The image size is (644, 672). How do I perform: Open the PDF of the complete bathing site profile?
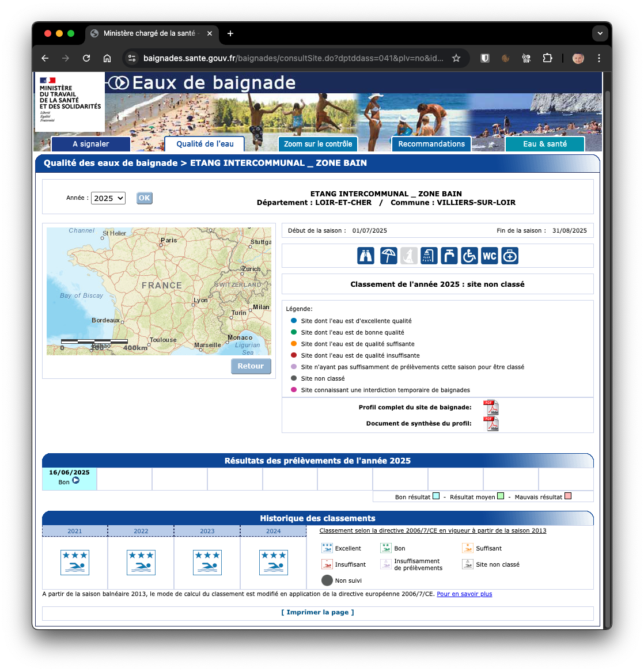point(491,408)
